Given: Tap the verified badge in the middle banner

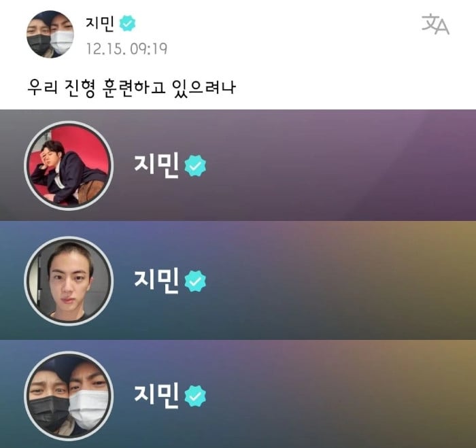Looking at the screenshot, I should (195, 281).
